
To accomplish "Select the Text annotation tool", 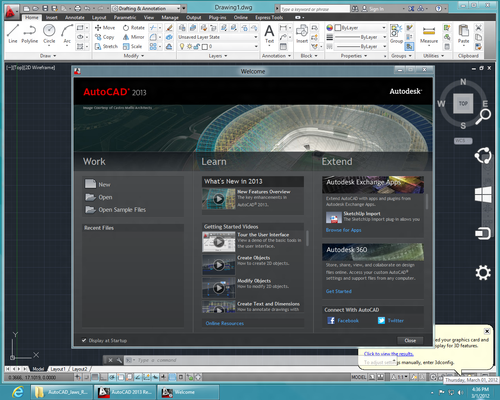I will point(269,34).
